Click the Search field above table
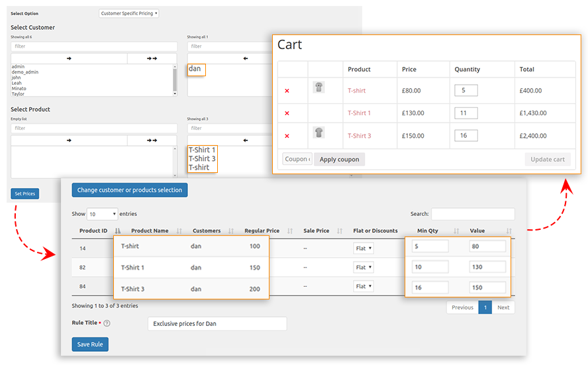Screen dimensions: 588x369 (473, 214)
